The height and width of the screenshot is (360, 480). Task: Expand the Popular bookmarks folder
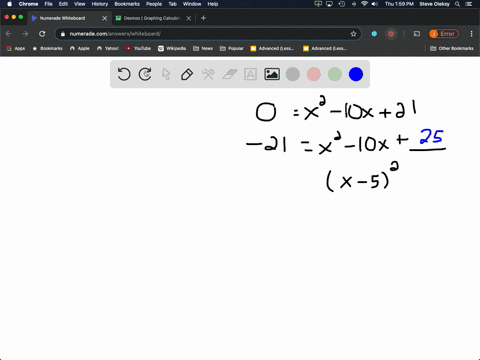click(x=232, y=48)
